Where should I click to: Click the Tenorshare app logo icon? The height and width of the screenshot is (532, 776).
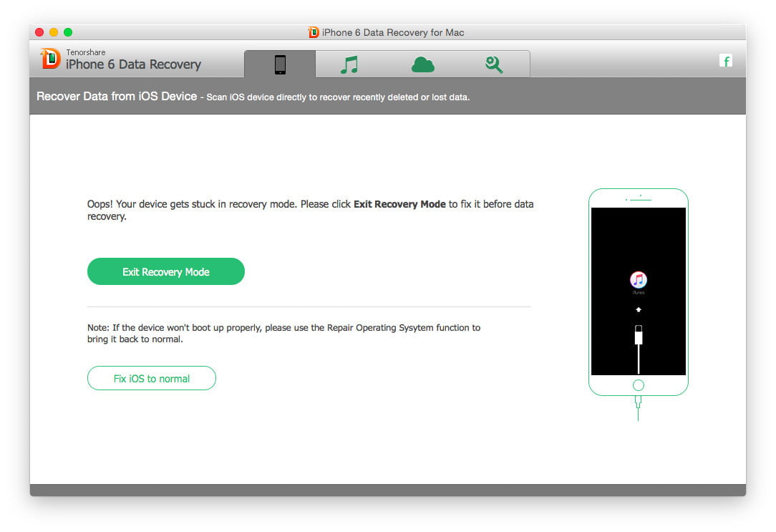51,59
